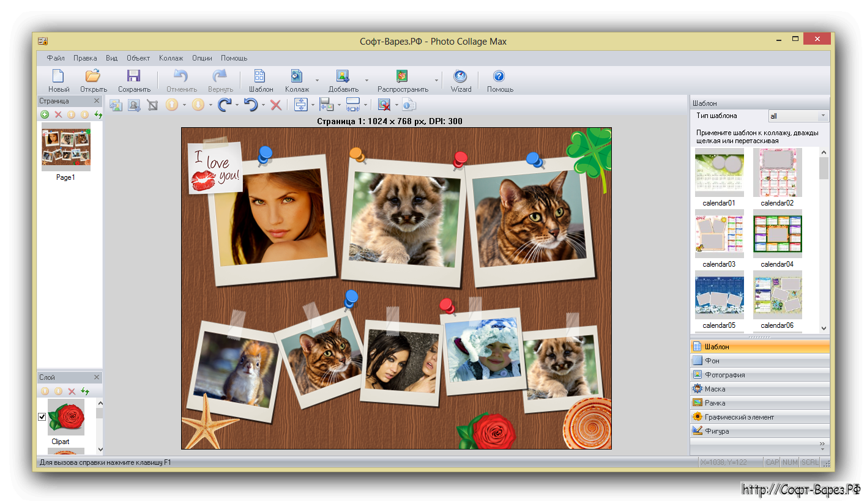Expand dropdown arrow next to Коллаж

pos(316,80)
